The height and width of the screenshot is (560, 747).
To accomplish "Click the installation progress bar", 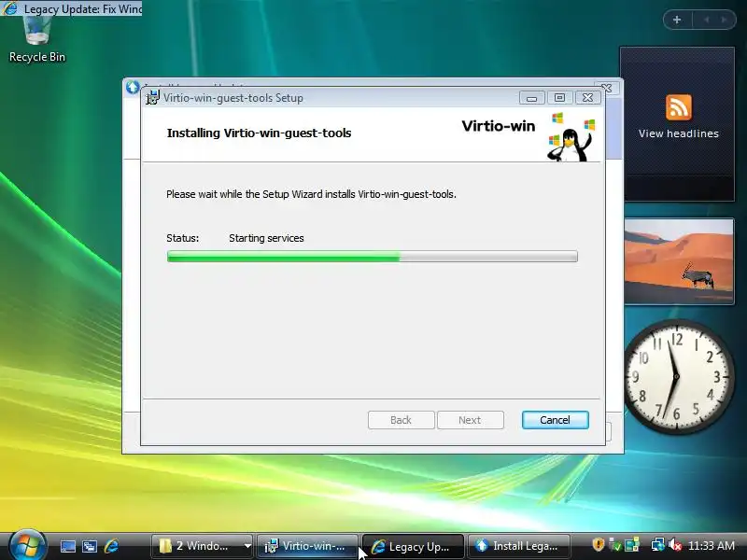I will coord(372,257).
